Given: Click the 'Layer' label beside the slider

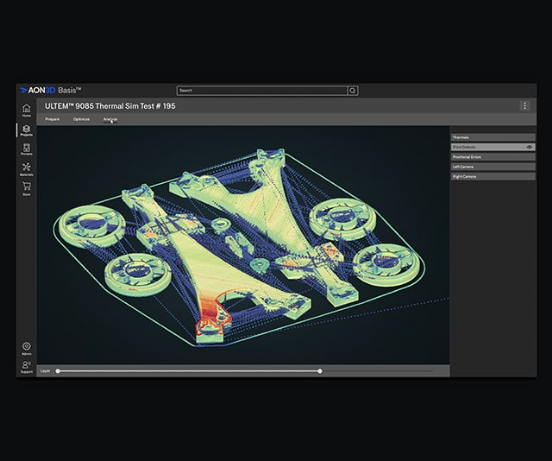Looking at the screenshot, I should [x=45, y=371].
